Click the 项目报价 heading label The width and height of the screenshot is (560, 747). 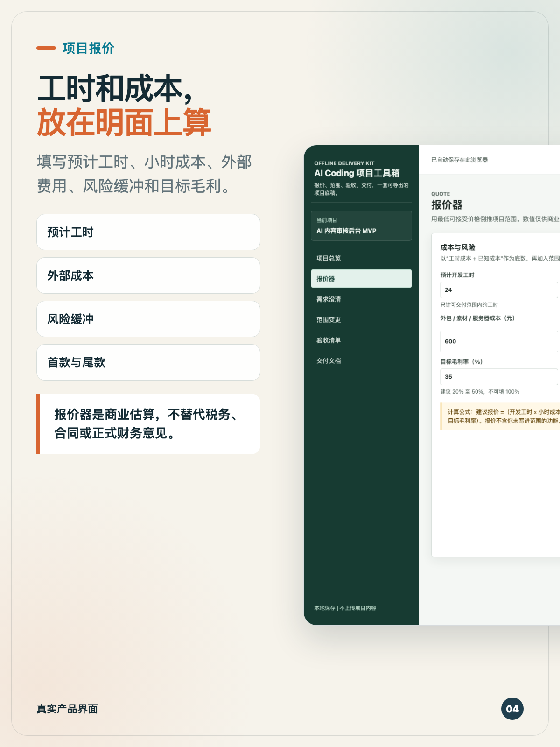click(x=89, y=48)
